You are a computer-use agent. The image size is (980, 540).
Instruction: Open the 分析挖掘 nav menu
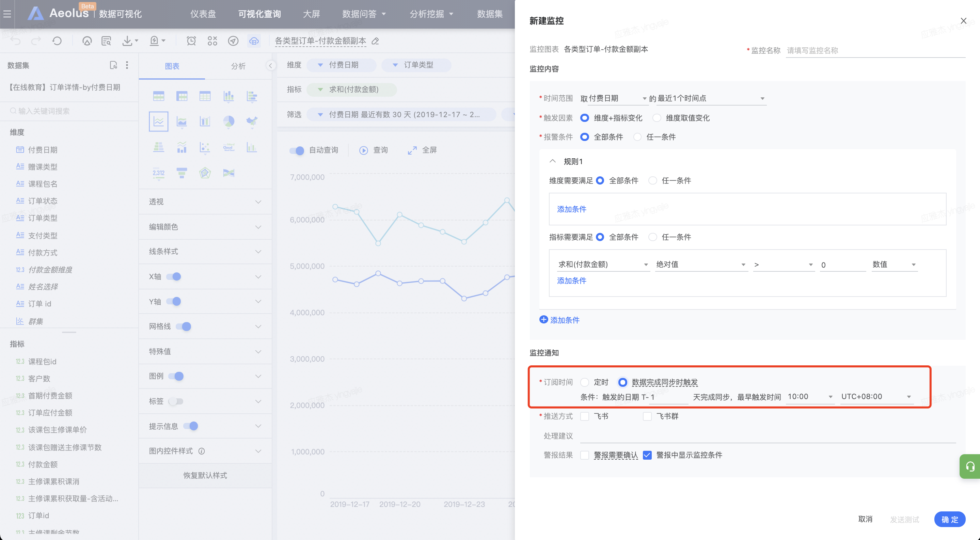click(x=431, y=14)
